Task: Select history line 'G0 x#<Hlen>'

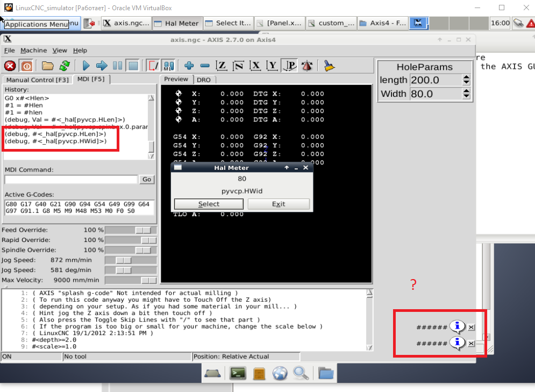Action: [27, 98]
